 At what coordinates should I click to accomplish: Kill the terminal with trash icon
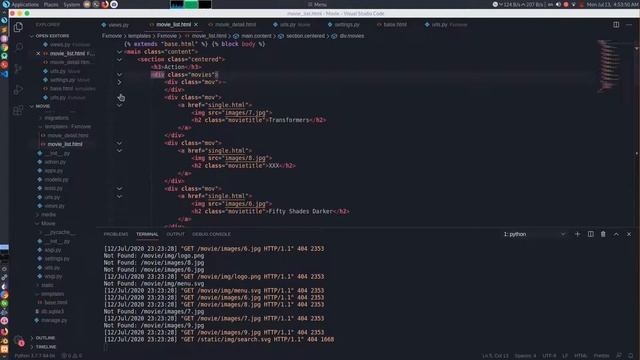point(603,234)
